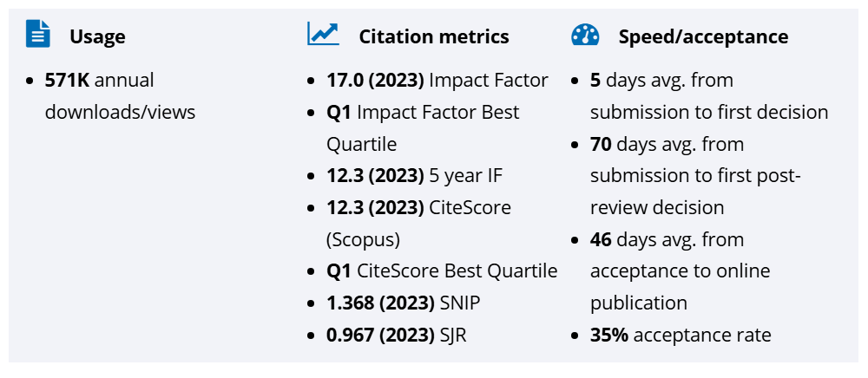The width and height of the screenshot is (868, 378).
Task: Select the 70 days post-review decision item
Action: point(694,175)
